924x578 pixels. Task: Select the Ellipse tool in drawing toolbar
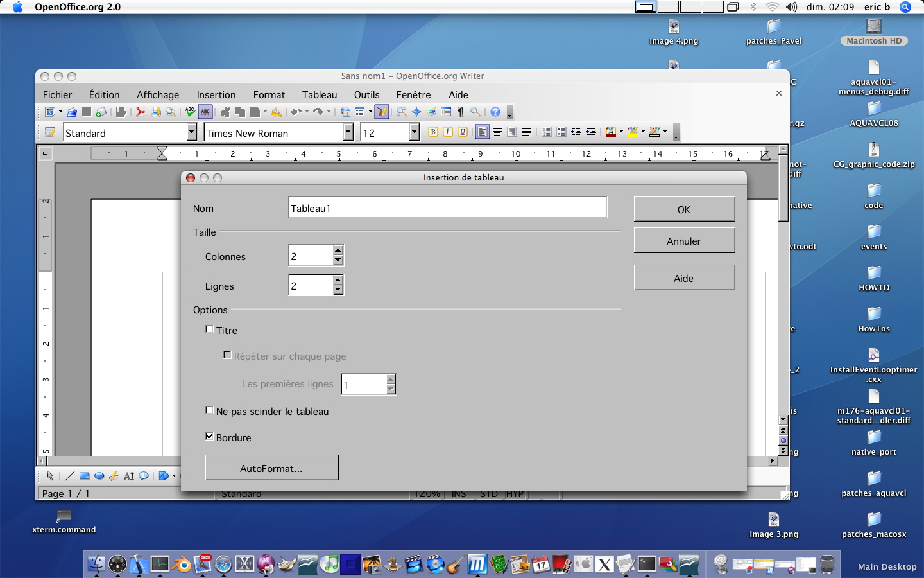[99, 476]
